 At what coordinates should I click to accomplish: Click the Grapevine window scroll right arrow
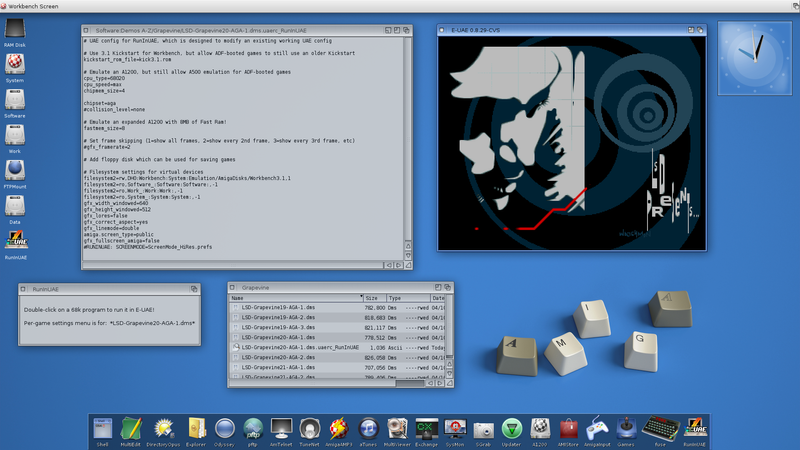coord(442,381)
